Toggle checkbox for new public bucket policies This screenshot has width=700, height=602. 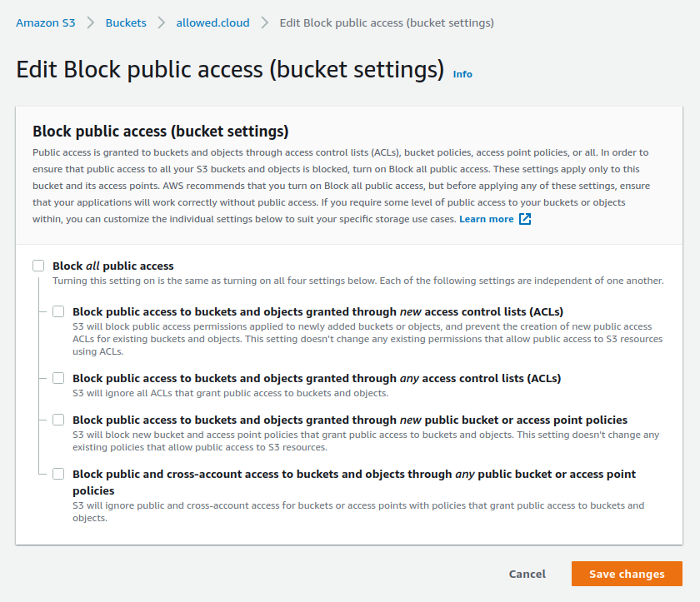[x=58, y=420]
